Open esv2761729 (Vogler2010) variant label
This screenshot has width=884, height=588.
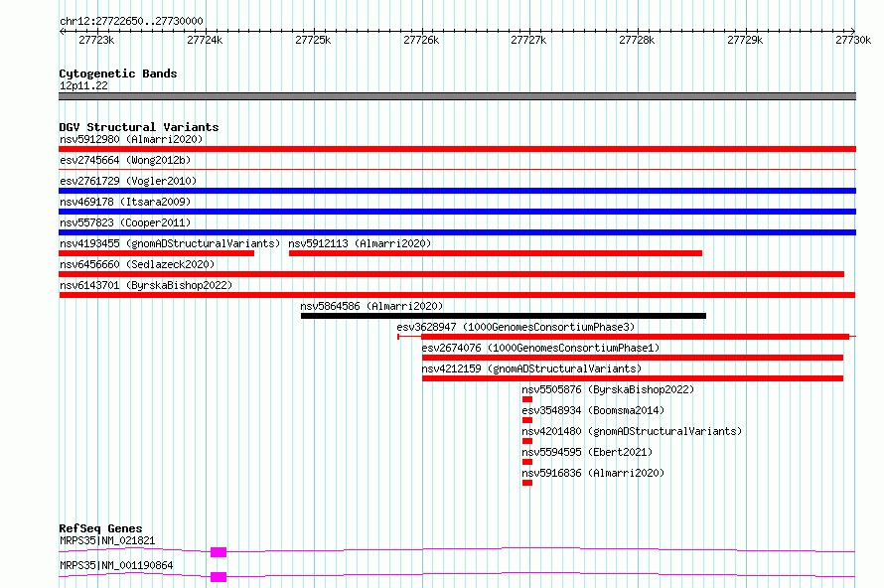click(128, 181)
